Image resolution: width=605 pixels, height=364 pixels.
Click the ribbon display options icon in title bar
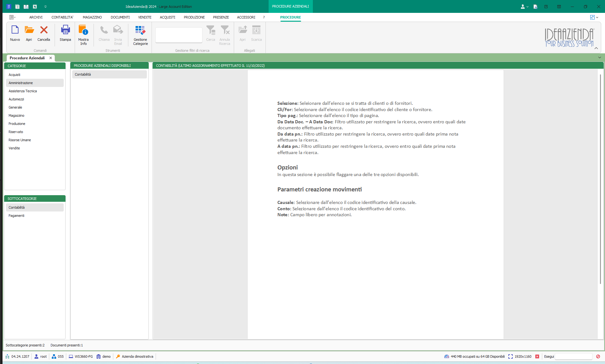tap(559, 6)
